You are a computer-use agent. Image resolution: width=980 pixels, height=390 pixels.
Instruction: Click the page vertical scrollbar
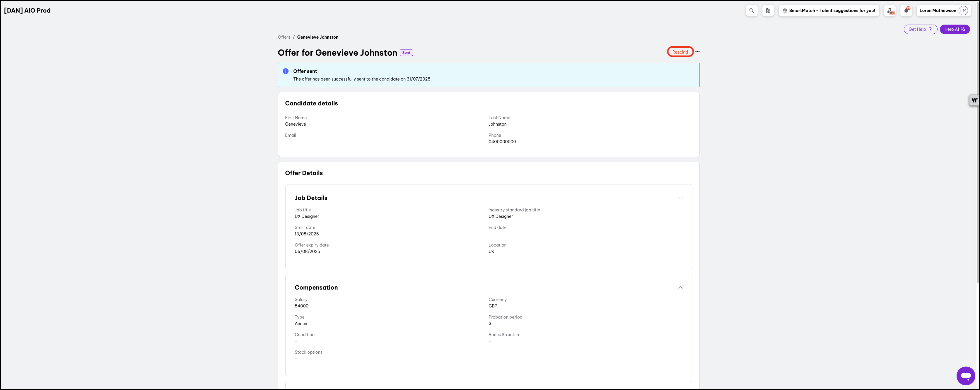[978, 152]
